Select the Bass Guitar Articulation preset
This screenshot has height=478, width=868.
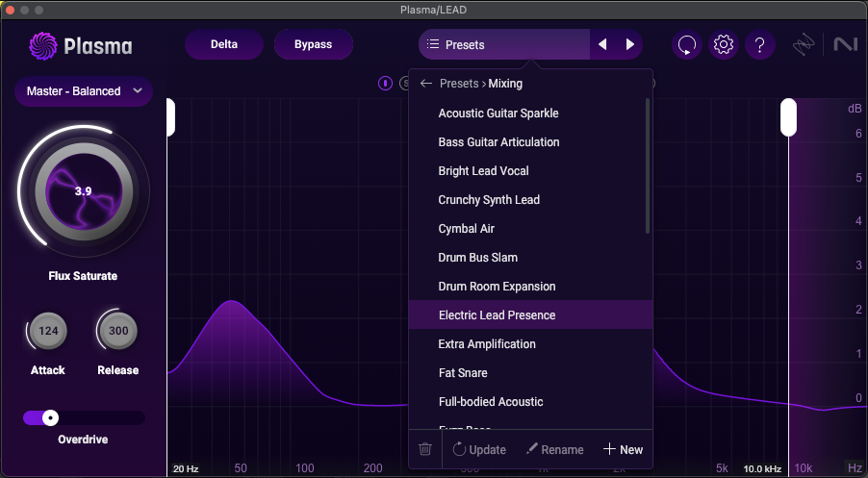[530, 142]
